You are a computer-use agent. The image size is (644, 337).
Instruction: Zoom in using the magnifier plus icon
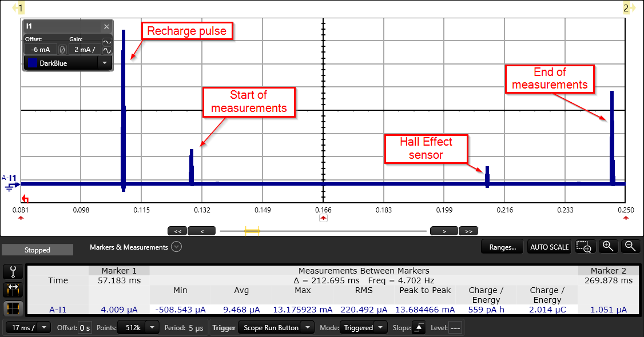[608, 246]
